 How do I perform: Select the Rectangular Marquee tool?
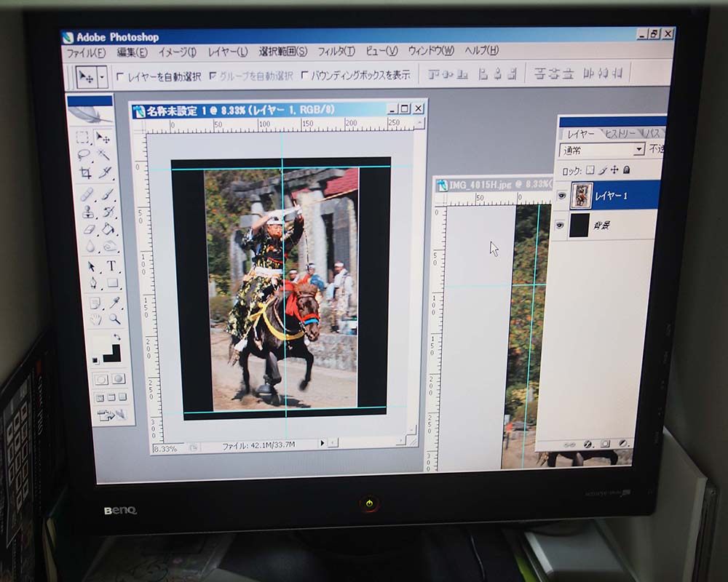point(83,137)
